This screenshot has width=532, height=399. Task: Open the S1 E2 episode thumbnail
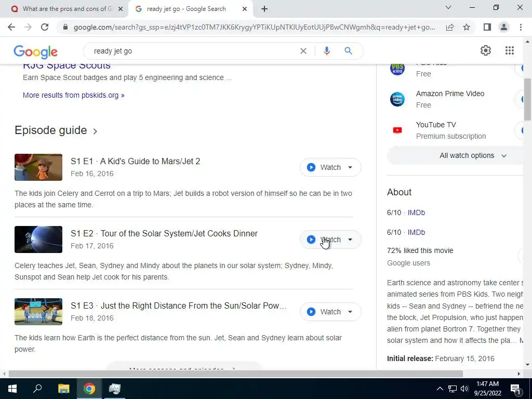click(38, 240)
